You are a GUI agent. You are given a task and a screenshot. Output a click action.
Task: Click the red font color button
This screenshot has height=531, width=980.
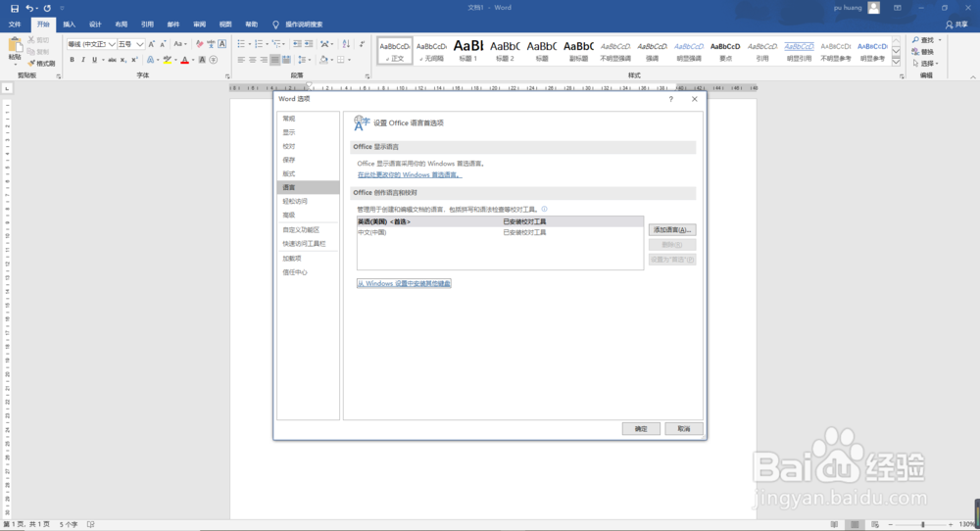coord(184,60)
